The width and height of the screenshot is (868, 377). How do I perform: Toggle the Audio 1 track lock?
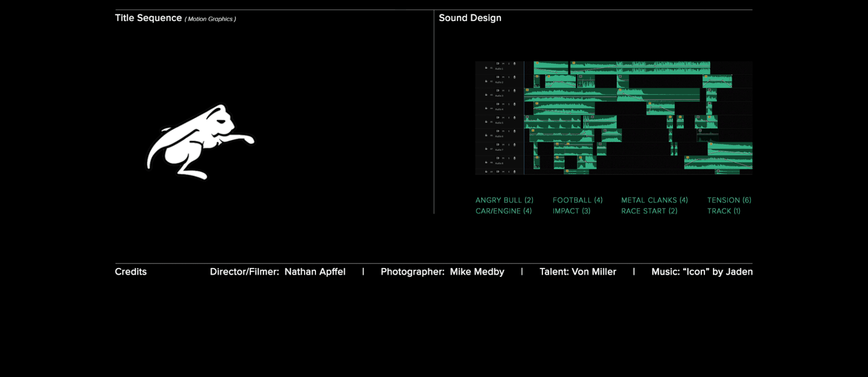[486, 68]
